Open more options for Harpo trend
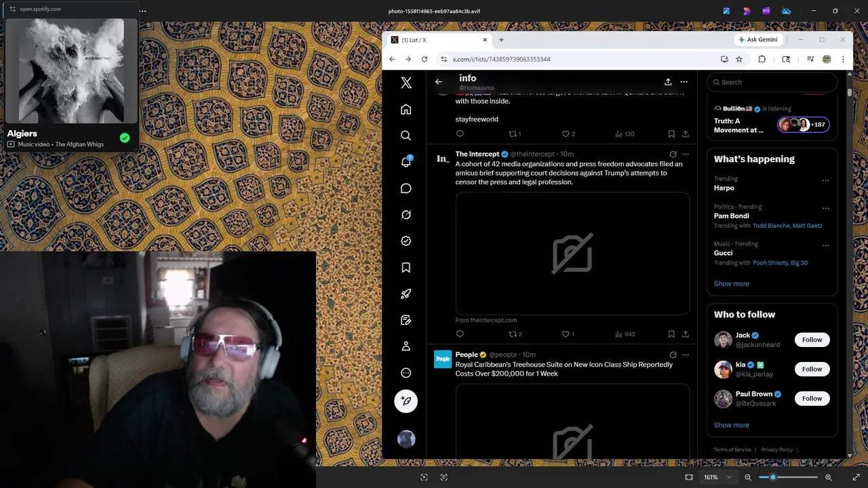This screenshot has width=868, height=488. click(x=825, y=180)
